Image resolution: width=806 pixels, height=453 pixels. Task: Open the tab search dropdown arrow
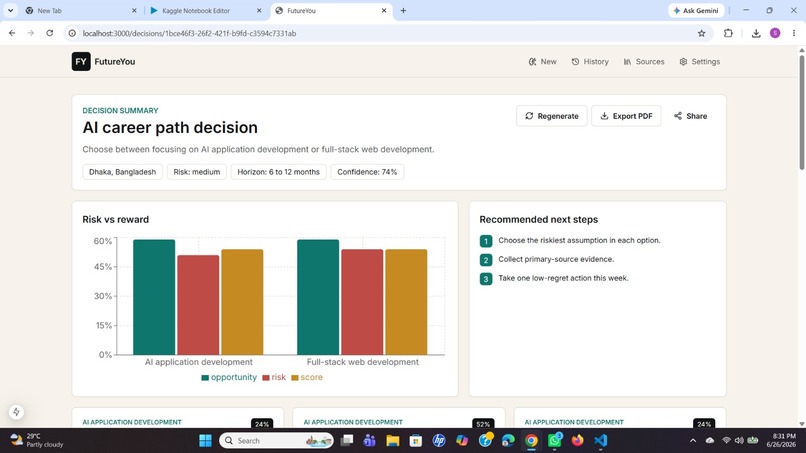10,10
